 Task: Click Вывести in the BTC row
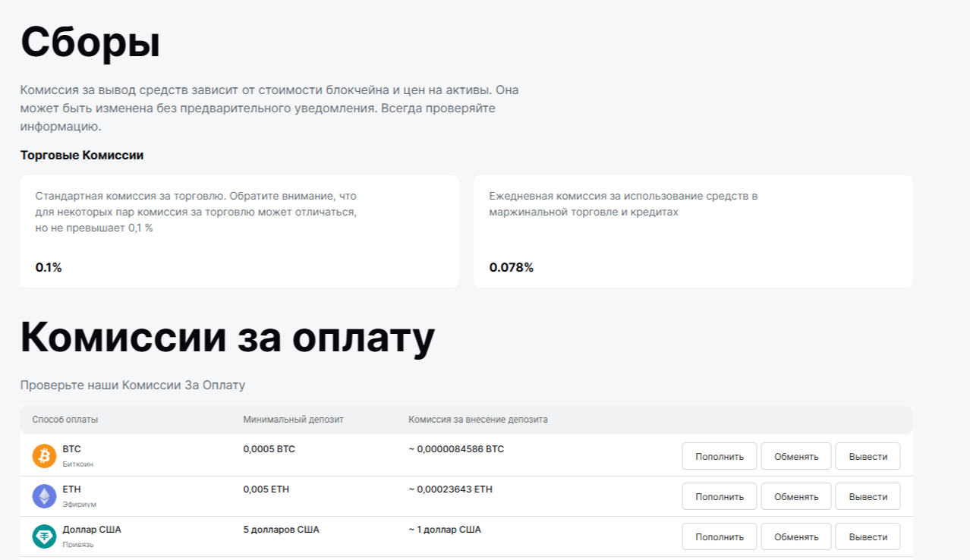(x=868, y=456)
